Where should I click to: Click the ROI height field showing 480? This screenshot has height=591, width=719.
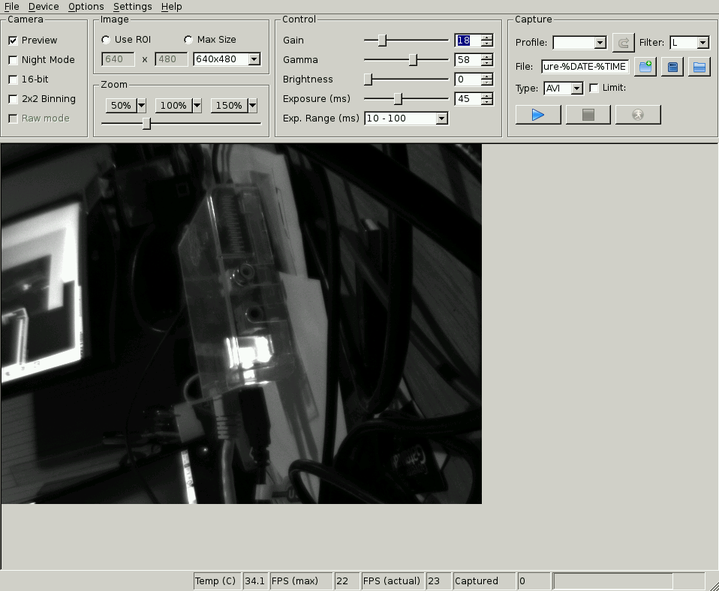[171, 59]
